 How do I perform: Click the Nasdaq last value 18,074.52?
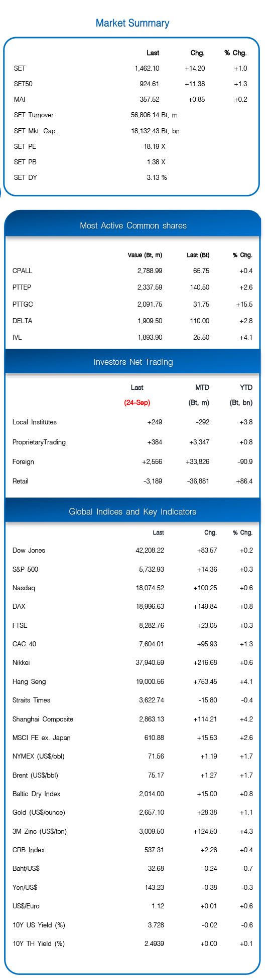(x=150, y=588)
